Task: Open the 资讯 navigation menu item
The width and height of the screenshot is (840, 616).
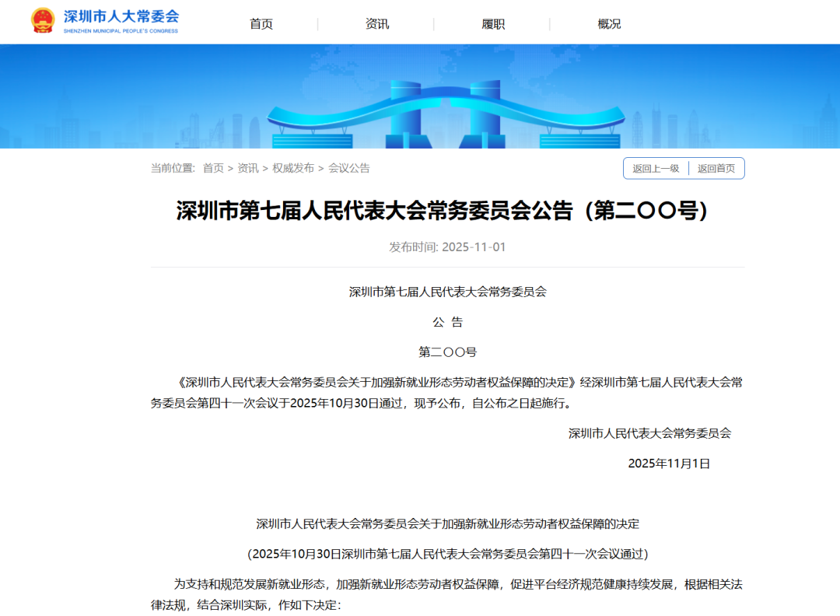Action: (x=376, y=23)
